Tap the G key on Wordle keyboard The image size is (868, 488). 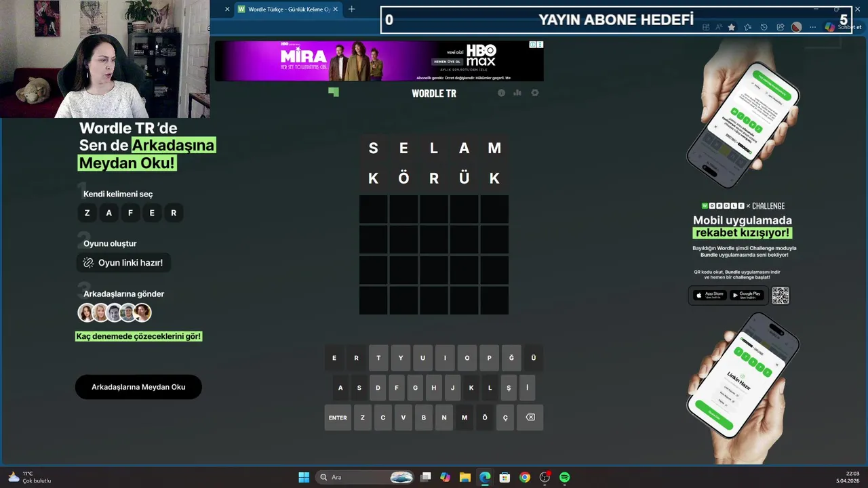(415, 388)
